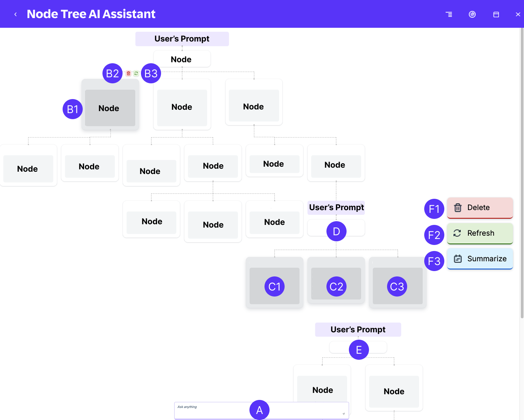Viewport: 524px width, 420px height.
Task: Click the small red trash icon above node
Action: [129, 73]
